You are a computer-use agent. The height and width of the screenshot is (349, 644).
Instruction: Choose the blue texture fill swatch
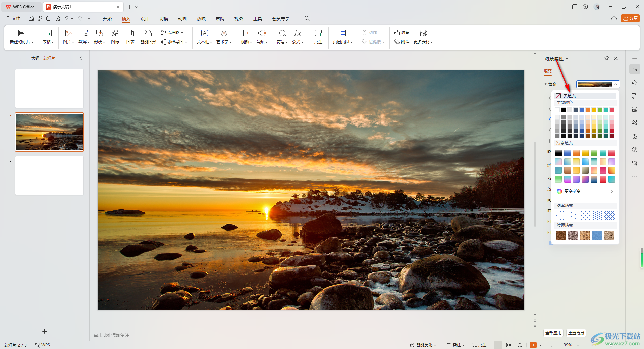(x=597, y=236)
